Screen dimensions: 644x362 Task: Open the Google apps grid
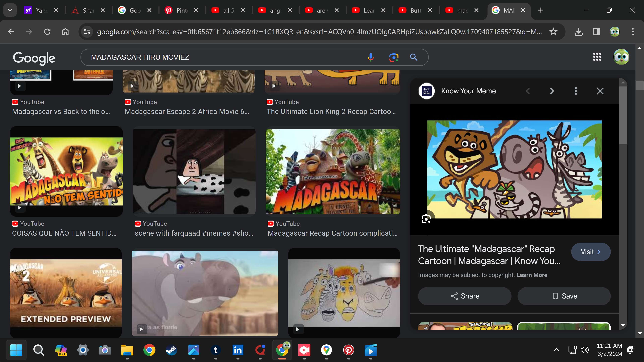click(597, 57)
